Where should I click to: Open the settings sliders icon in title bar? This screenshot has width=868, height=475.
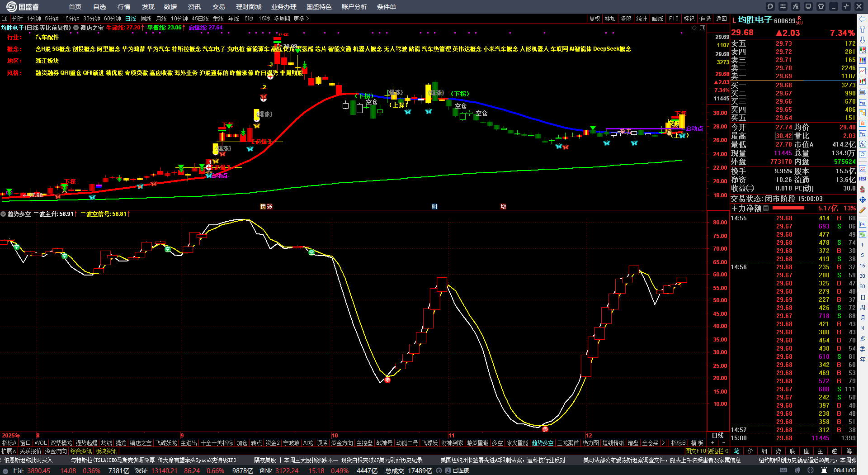click(783, 6)
